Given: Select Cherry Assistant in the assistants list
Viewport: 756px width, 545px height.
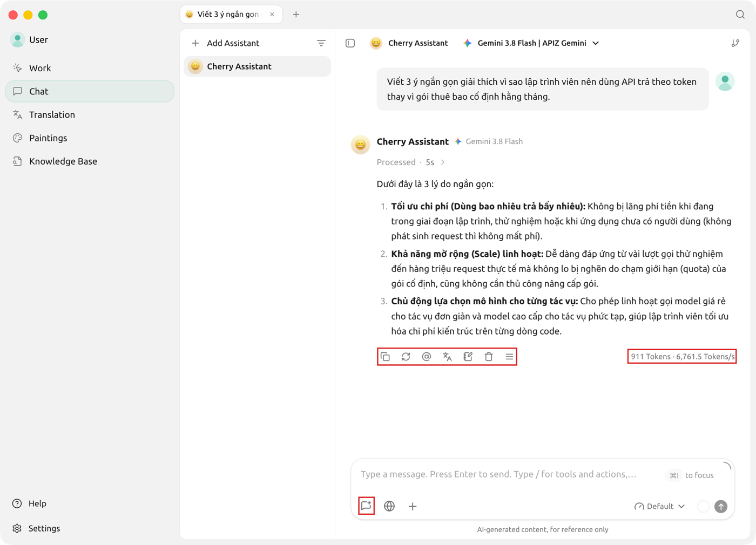Looking at the screenshot, I should tap(257, 66).
